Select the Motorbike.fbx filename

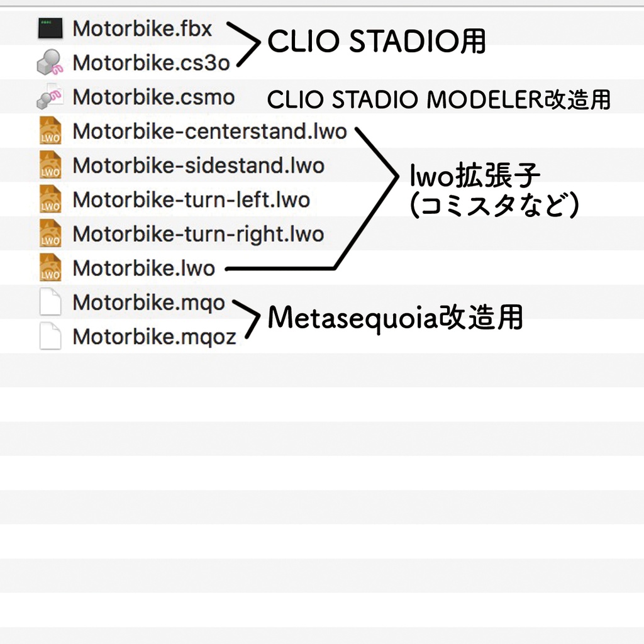click(x=142, y=28)
